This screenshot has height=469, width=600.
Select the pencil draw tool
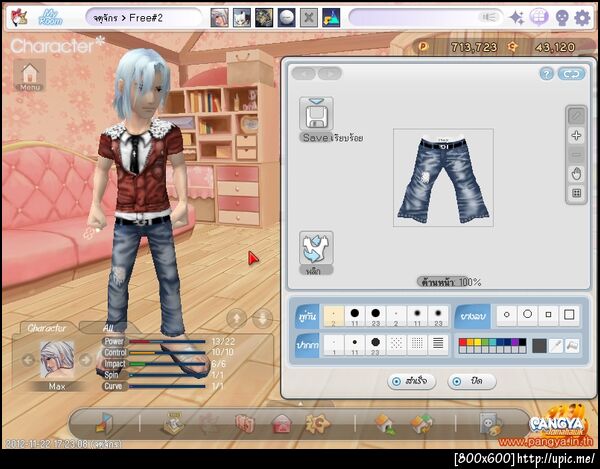(576, 116)
